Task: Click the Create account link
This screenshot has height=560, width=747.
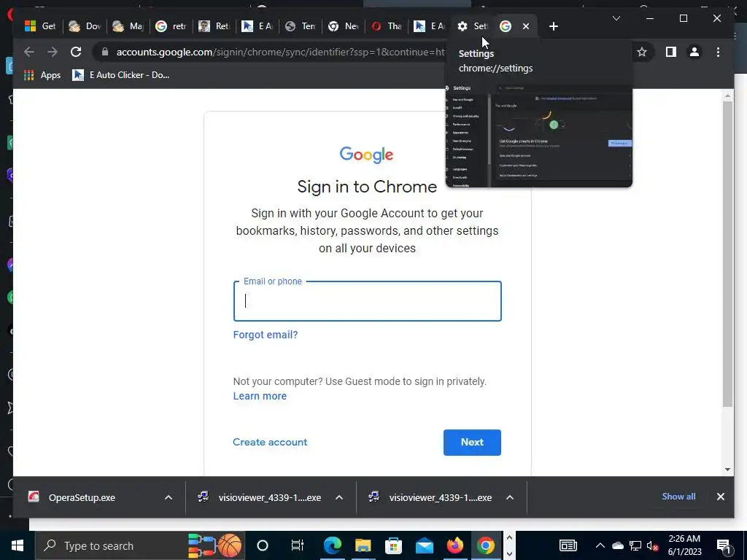Action: click(x=270, y=443)
